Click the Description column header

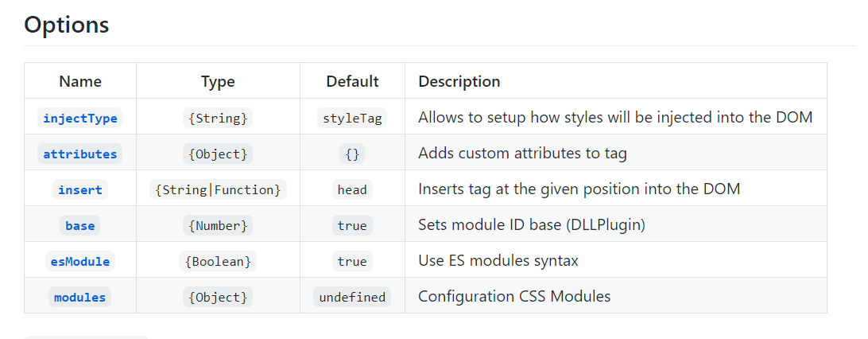459,81
